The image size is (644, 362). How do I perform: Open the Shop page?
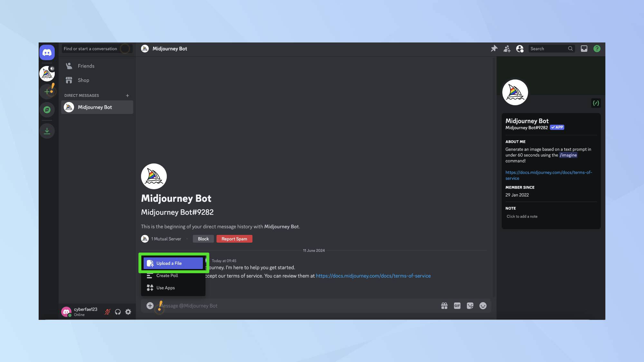tap(97, 80)
